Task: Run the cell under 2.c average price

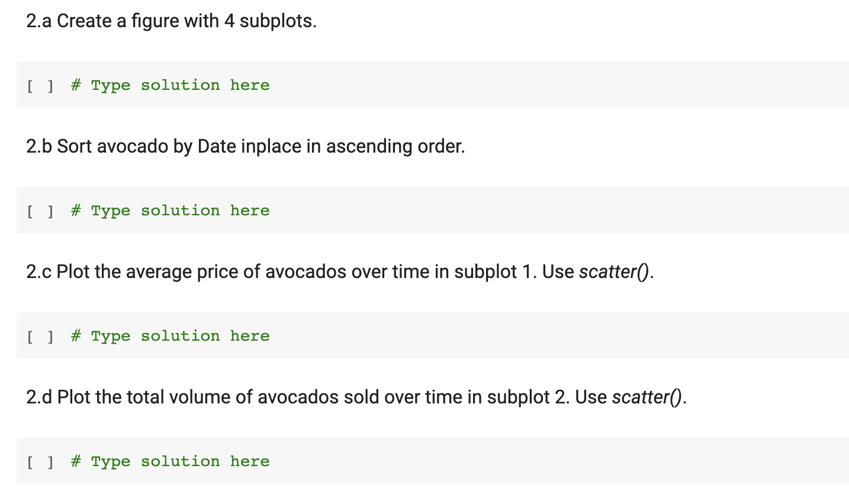Action: (40, 337)
